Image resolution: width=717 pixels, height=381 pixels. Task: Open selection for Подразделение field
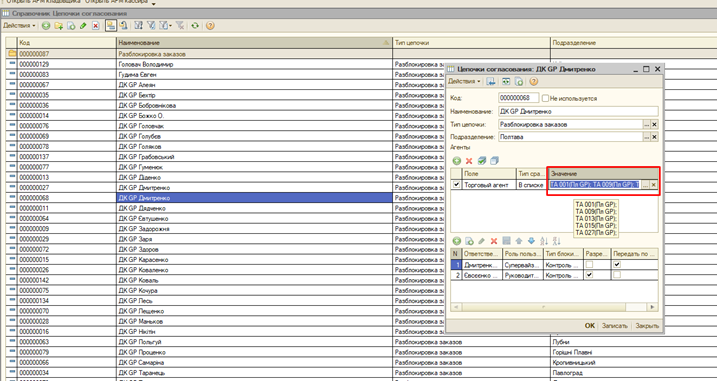[647, 137]
